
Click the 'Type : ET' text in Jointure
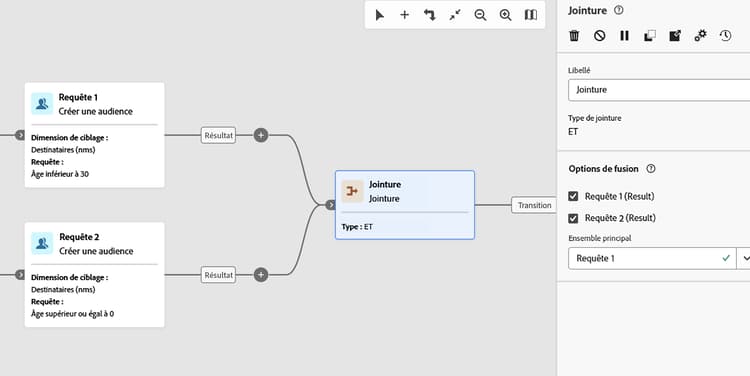357,227
